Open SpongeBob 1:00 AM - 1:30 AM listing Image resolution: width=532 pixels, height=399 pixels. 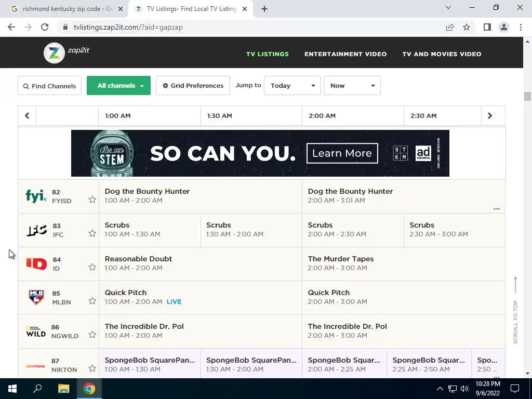[x=150, y=363]
